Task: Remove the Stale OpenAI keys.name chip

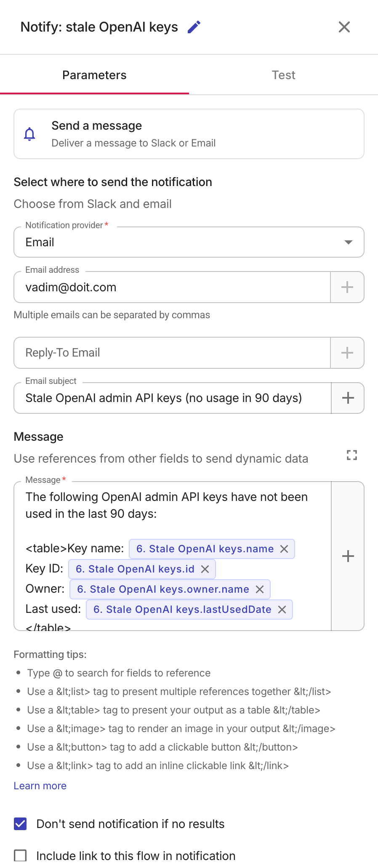Action: coord(284,549)
